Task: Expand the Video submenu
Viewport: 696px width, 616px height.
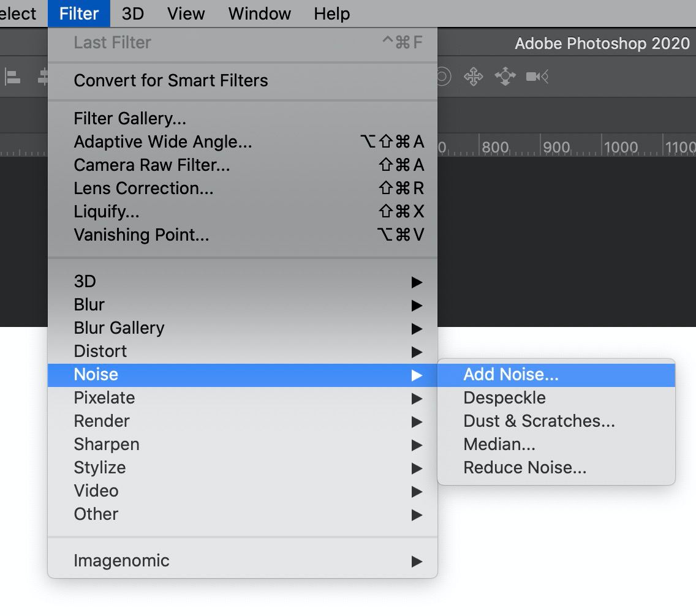Action: pos(243,491)
